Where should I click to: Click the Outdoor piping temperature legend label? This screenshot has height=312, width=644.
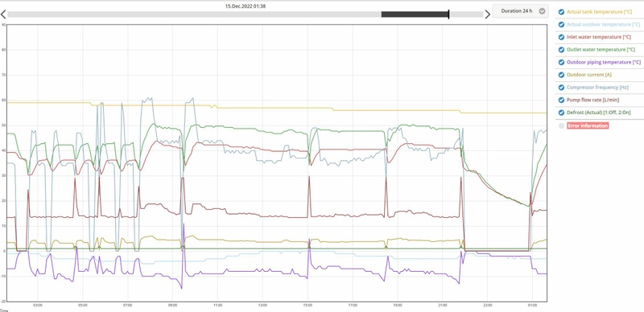603,63
